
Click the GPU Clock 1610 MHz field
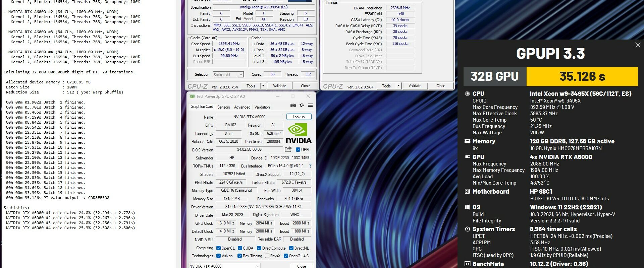click(226, 223)
